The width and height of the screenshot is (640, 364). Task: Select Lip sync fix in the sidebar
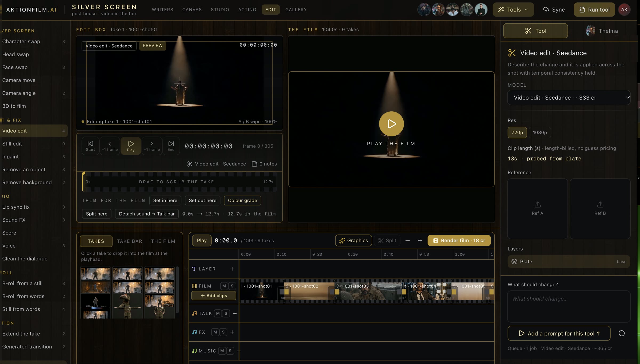(34, 207)
